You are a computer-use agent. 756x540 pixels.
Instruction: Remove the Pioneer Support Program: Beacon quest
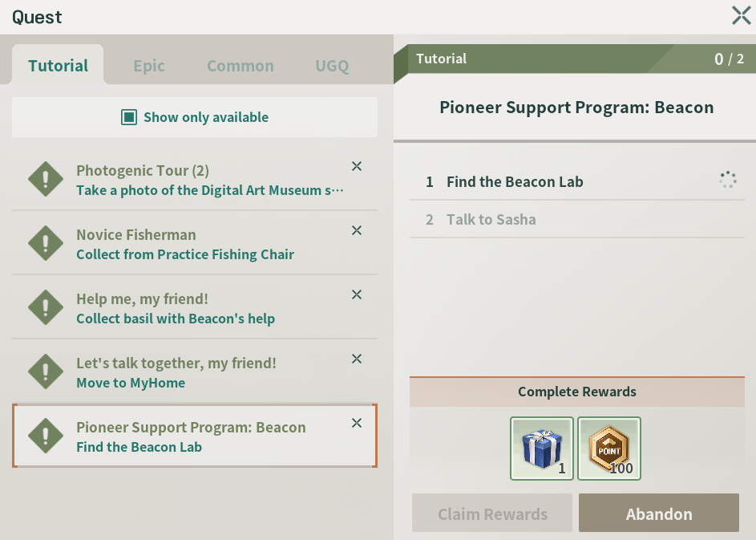pyautogui.click(x=357, y=423)
